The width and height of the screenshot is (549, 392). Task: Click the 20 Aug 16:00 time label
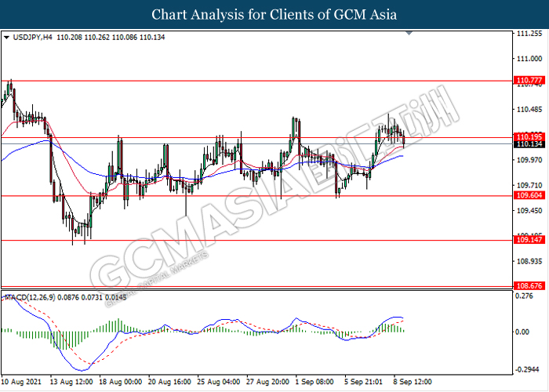169,382
